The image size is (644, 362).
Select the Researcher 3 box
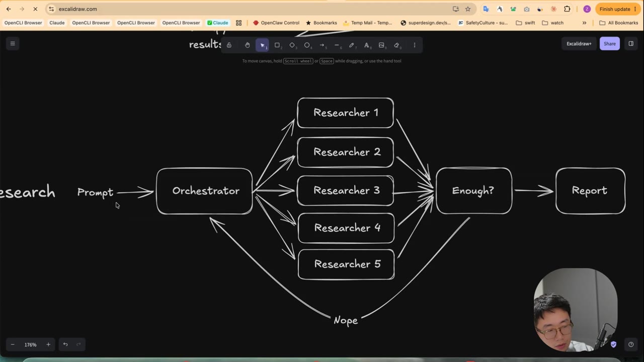tap(346, 191)
